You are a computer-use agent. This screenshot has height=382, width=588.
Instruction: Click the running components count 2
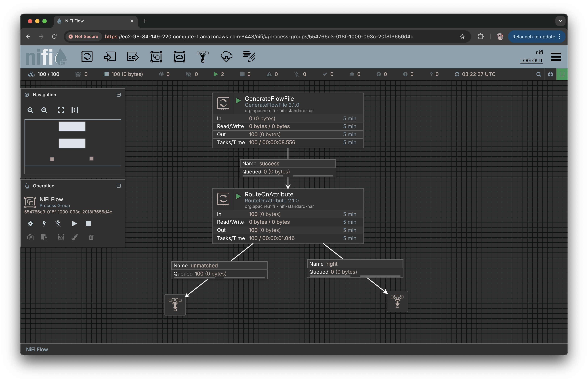[219, 74]
